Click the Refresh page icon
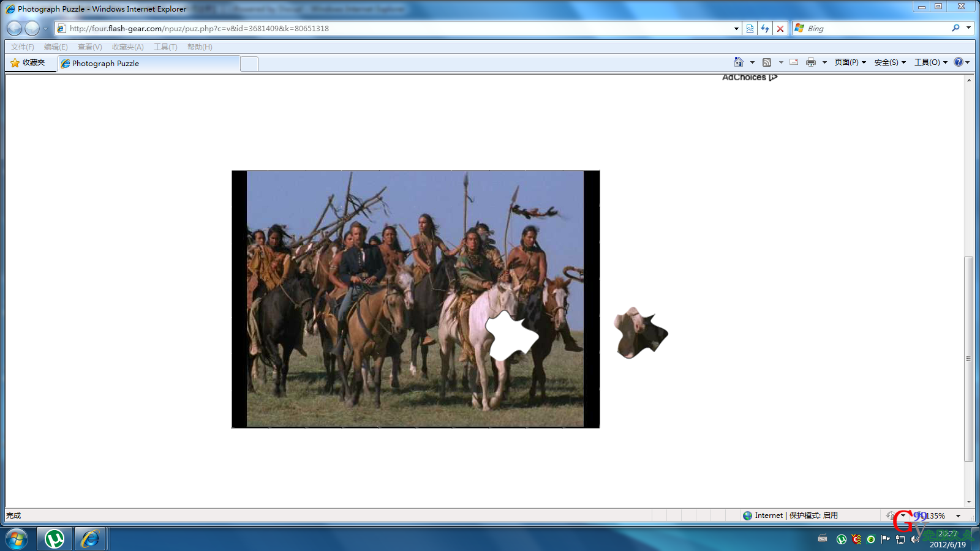 point(765,29)
